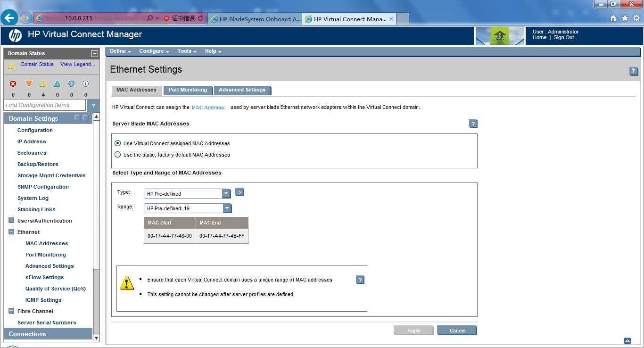Select the static, factory default MAC Addresses option

tap(118, 155)
